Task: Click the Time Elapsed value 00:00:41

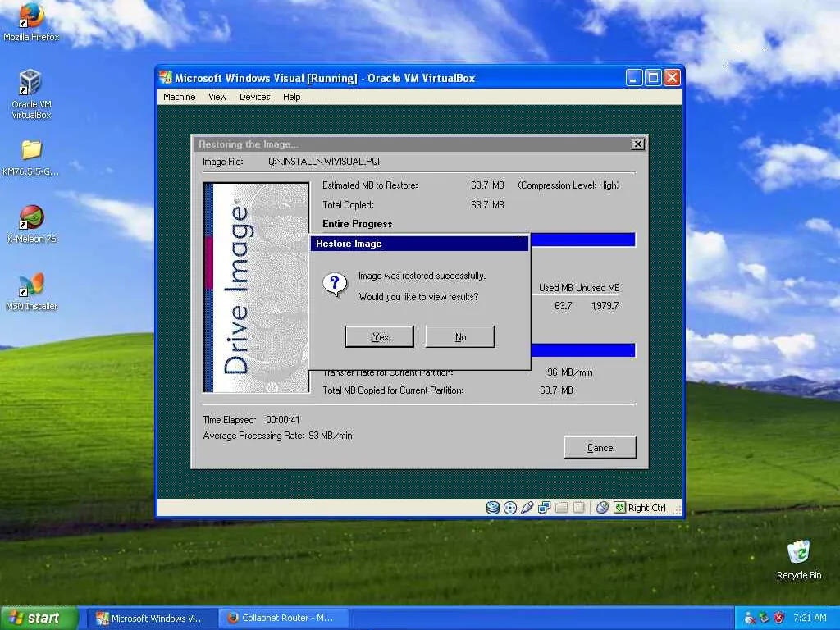Action: coord(283,420)
